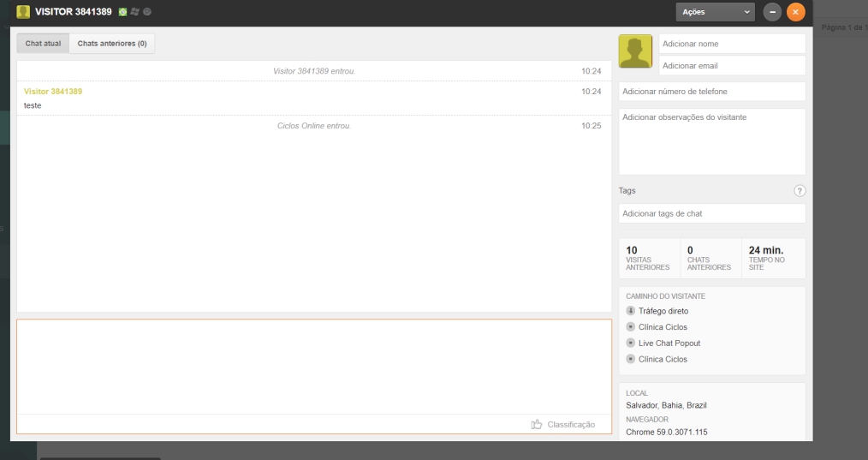
Task: Click the 'teste' chat message
Action: point(33,105)
